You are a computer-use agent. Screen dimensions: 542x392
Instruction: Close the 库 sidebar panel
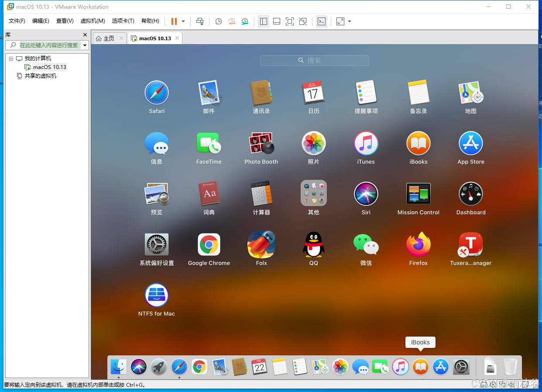(85, 34)
